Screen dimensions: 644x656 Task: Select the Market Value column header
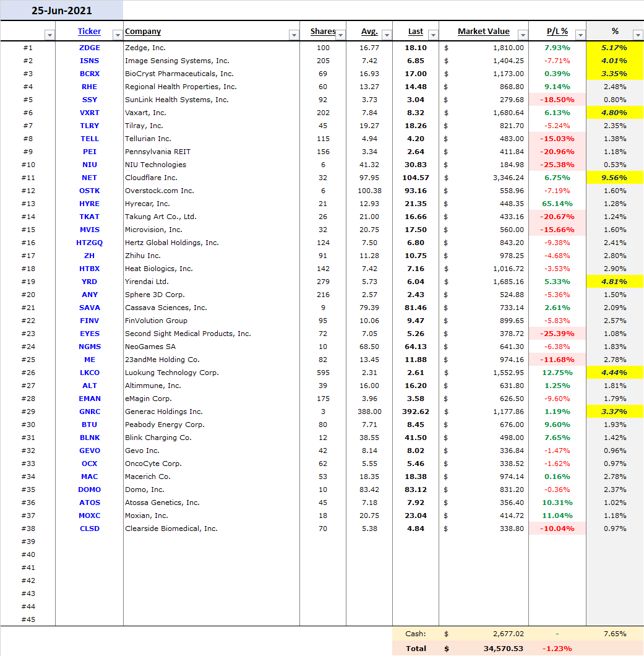(483, 32)
